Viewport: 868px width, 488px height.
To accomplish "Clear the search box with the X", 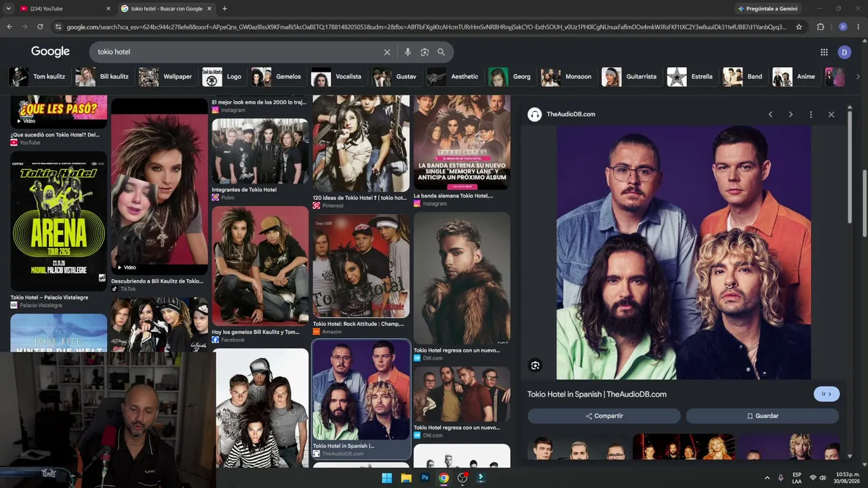I will click(387, 52).
